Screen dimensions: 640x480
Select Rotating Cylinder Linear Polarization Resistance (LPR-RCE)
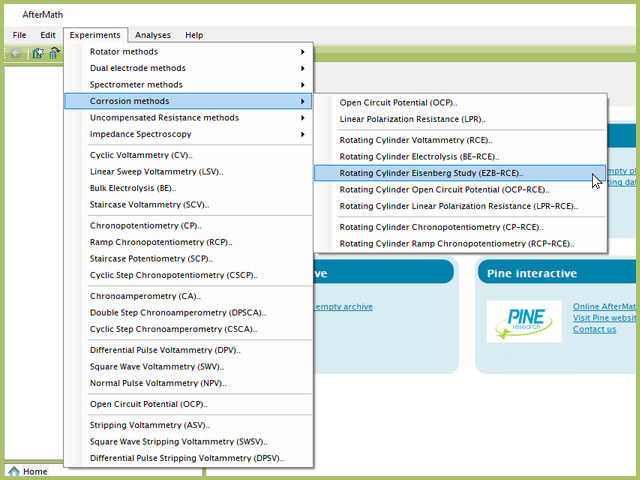click(460, 207)
